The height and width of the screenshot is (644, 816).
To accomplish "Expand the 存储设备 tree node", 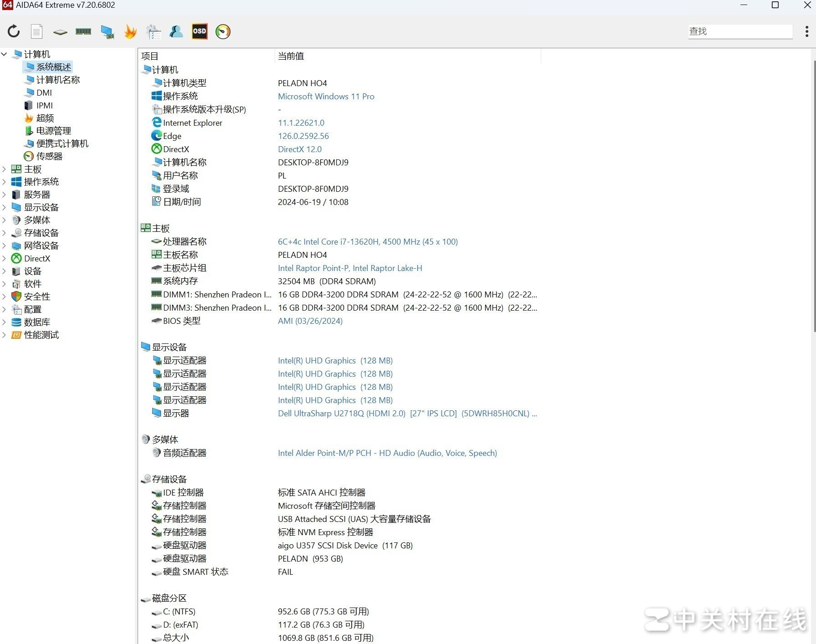I will (5, 233).
